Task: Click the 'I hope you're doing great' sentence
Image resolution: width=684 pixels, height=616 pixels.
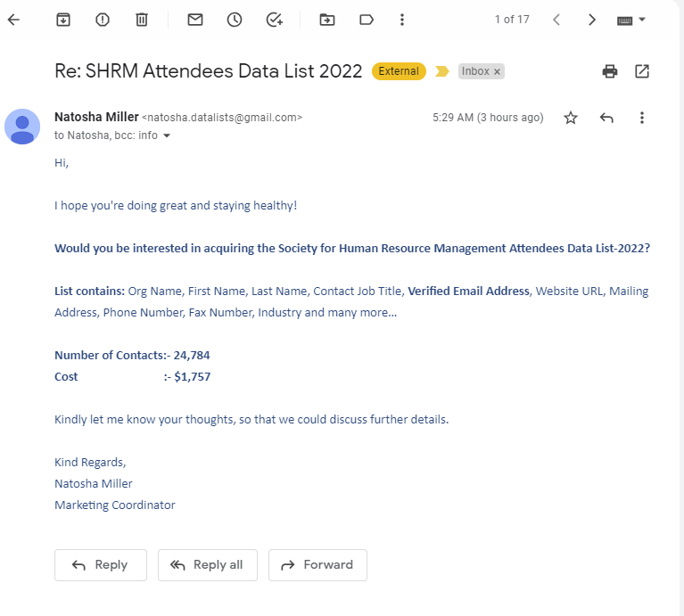Action: click(x=176, y=205)
